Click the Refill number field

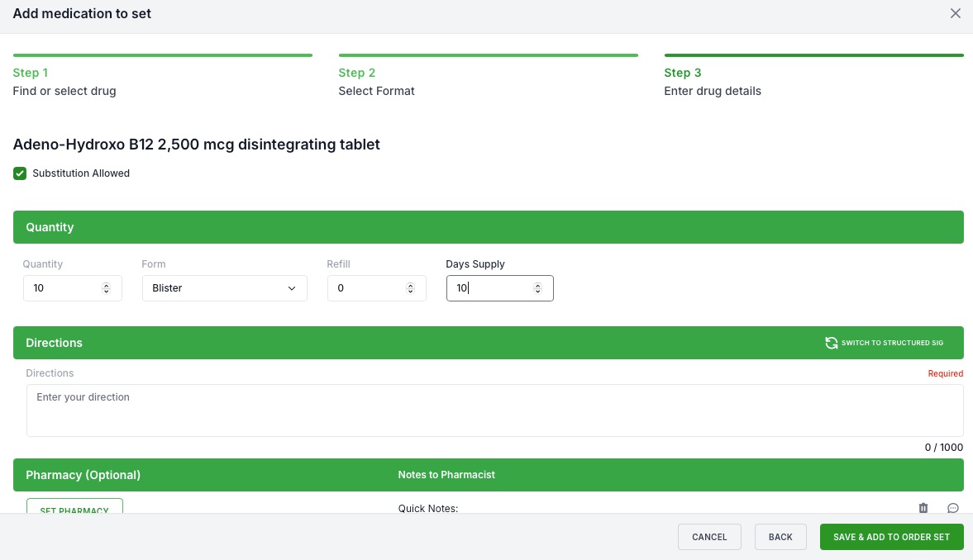pos(377,288)
